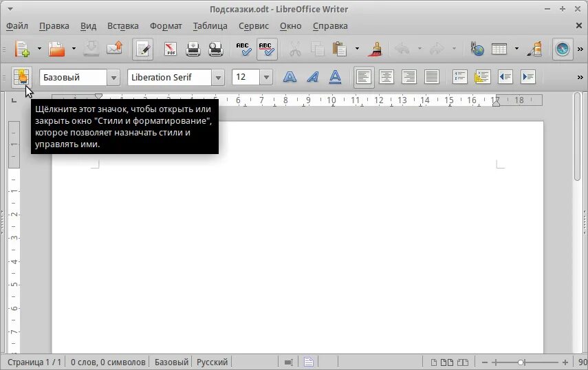Image resolution: width=588 pixels, height=370 pixels.
Task: Turn on bulleted list
Action: [x=483, y=77]
